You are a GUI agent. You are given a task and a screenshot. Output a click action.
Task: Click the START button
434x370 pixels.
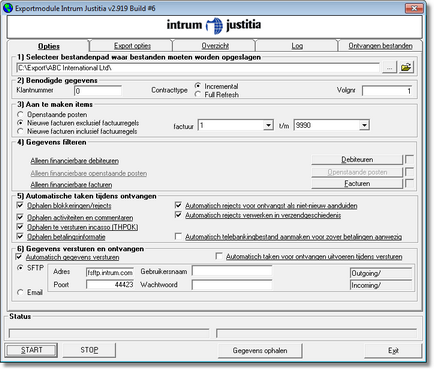(31, 350)
